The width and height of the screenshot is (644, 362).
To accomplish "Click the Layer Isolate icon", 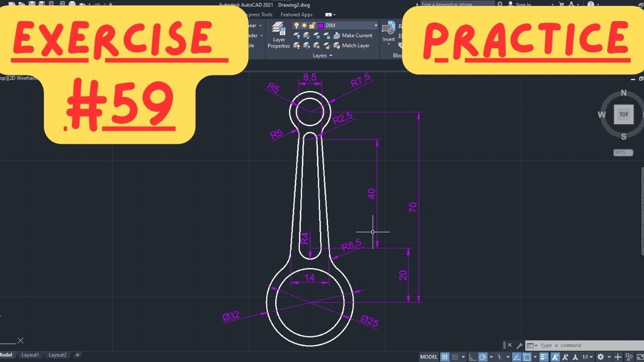I will 307,36.
